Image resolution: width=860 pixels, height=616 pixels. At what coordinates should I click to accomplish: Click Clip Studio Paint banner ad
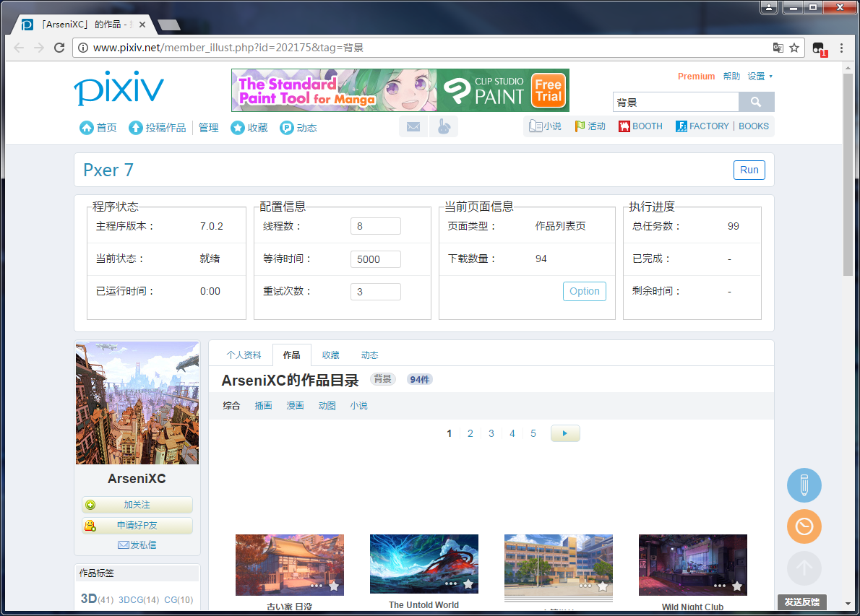tap(400, 90)
